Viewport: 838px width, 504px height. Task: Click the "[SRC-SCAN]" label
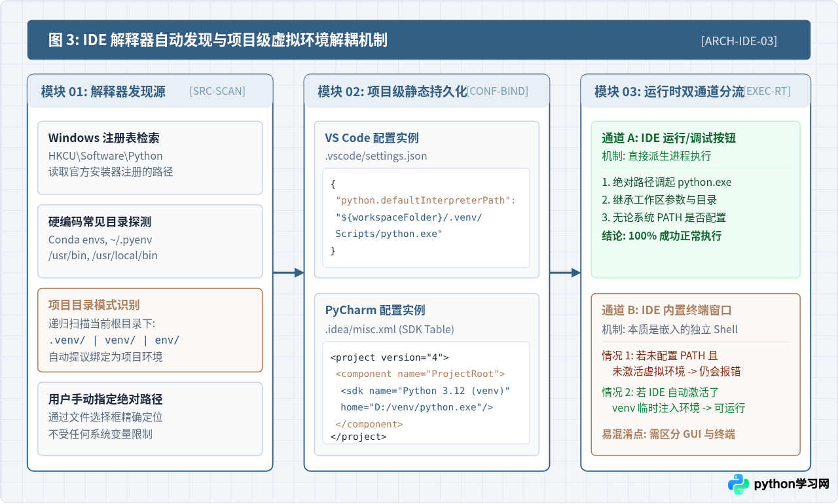coord(217,92)
